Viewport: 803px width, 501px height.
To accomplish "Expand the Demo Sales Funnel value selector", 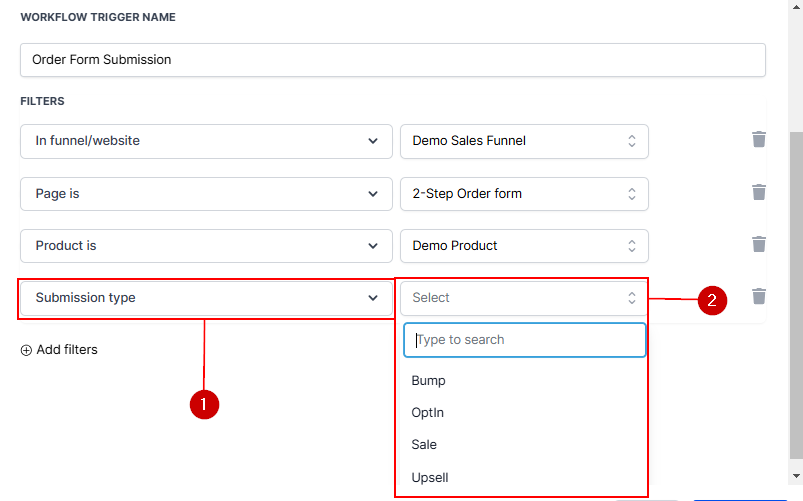I will (524, 141).
